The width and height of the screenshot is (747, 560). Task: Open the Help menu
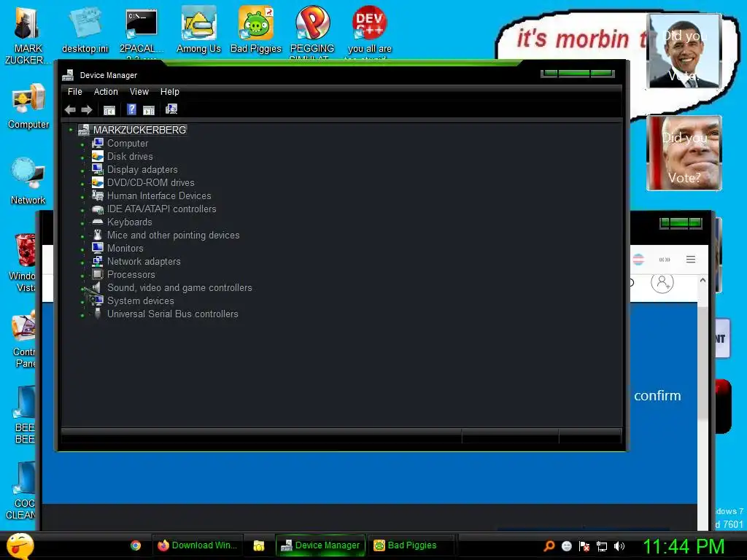click(169, 91)
